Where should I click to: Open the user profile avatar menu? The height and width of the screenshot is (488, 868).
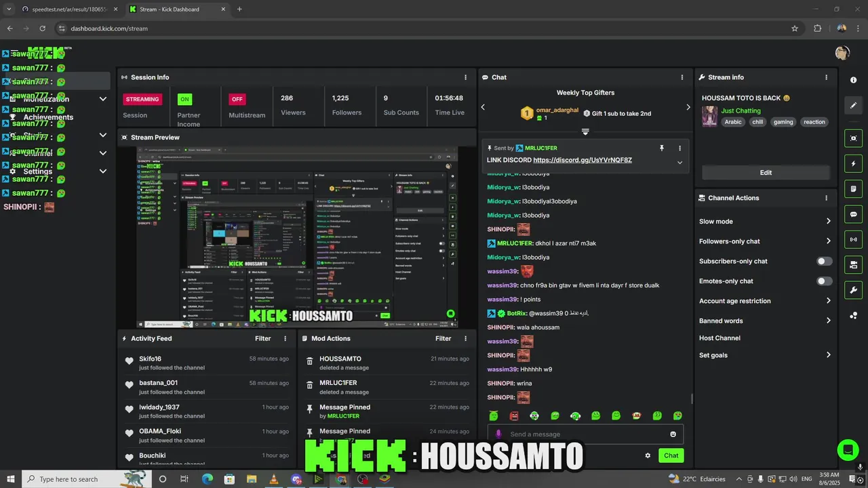pos(842,53)
